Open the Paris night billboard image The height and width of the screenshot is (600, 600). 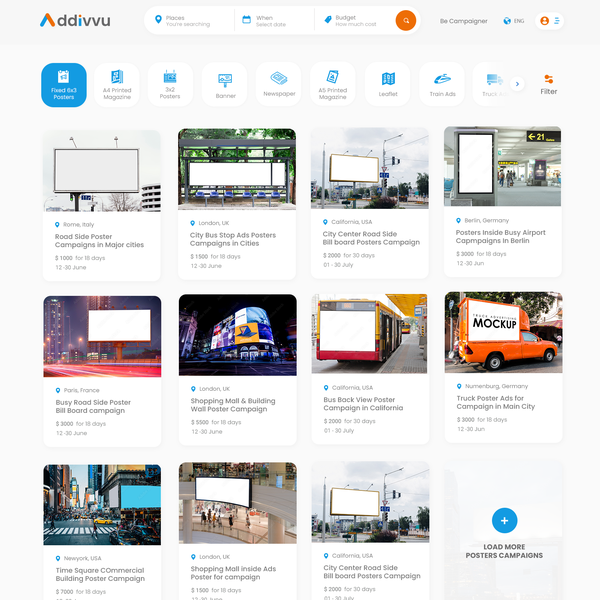pos(102,336)
